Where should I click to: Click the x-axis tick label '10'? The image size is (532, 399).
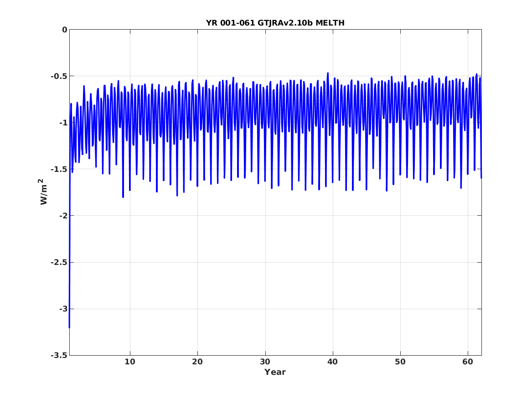click(x=130, y=362)
